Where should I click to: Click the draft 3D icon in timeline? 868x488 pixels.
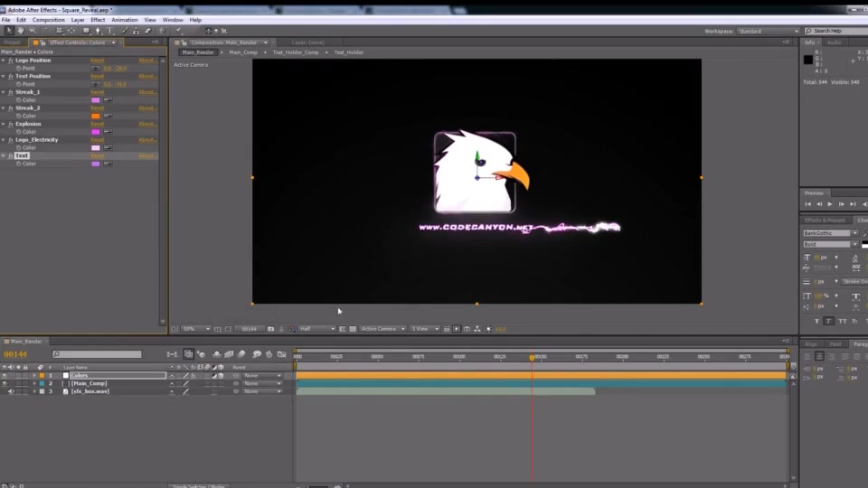pyautogui.click(x=202, y=354)
